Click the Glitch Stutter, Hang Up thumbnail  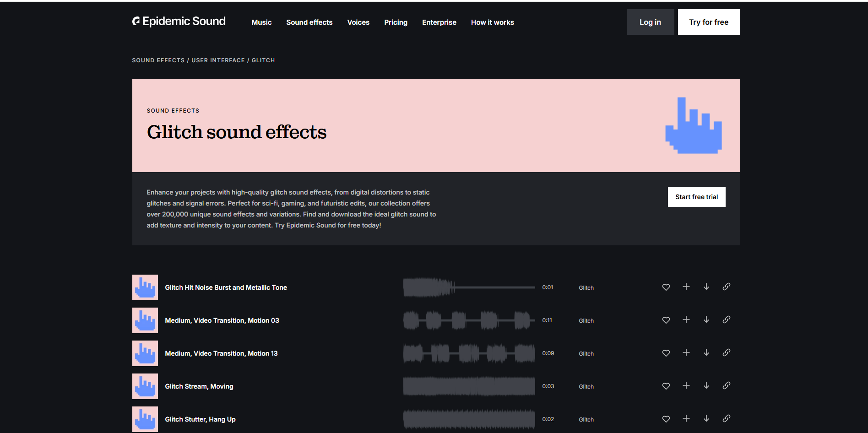tap(145, 419)
